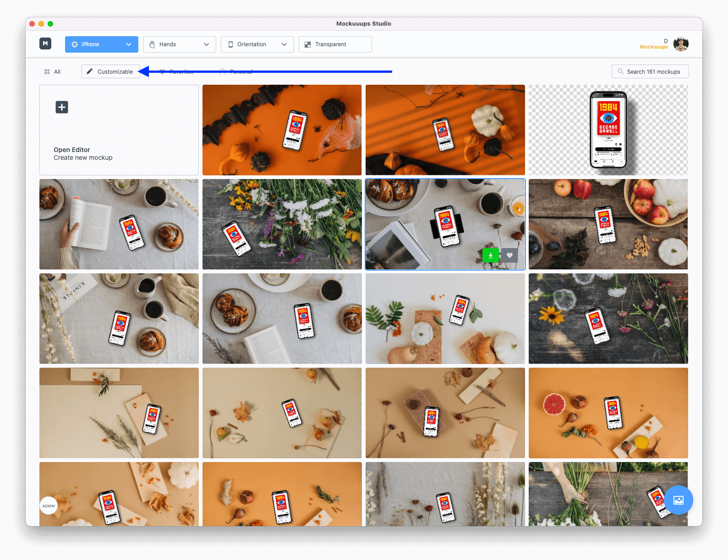The image size is (728, 560).
Task: Select the Customizable tab
Action: click(x=115, y=72)
